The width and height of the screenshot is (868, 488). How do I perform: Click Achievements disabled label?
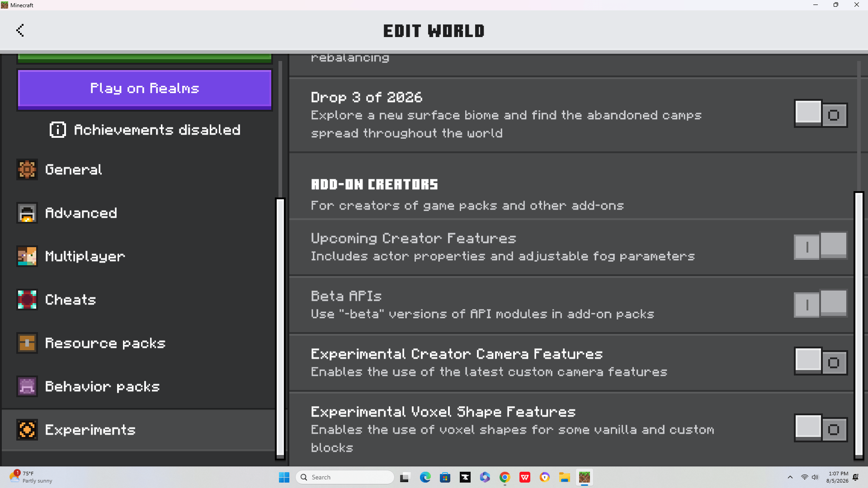(157, 130)
